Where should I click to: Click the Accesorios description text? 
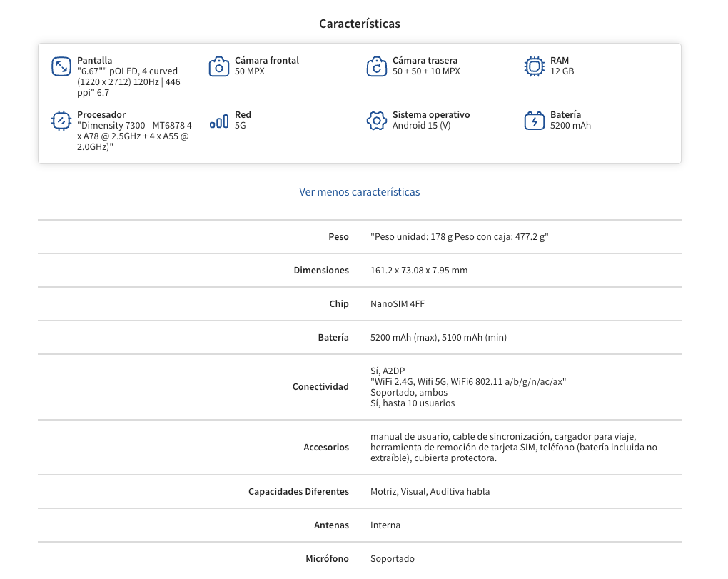(x=513, y=448)
